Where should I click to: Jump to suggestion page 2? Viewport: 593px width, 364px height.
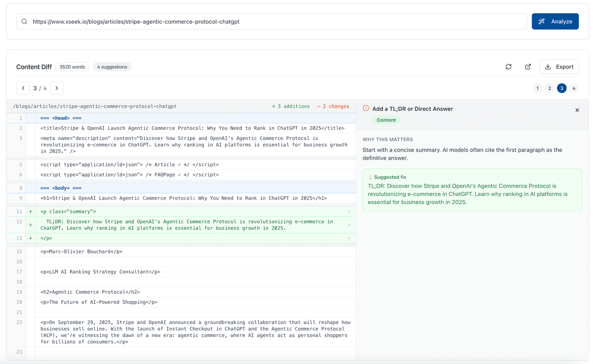pyautogui.click(x=550, y=88)
